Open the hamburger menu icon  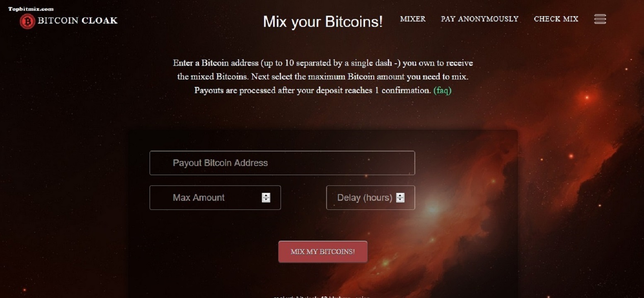[600, 19]
